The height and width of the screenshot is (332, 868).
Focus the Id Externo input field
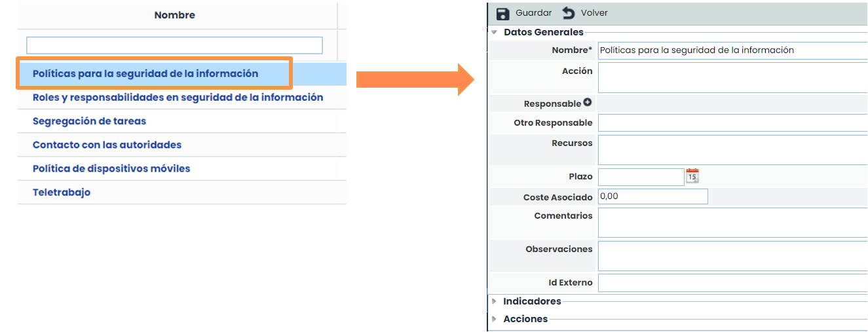point(732,283)
